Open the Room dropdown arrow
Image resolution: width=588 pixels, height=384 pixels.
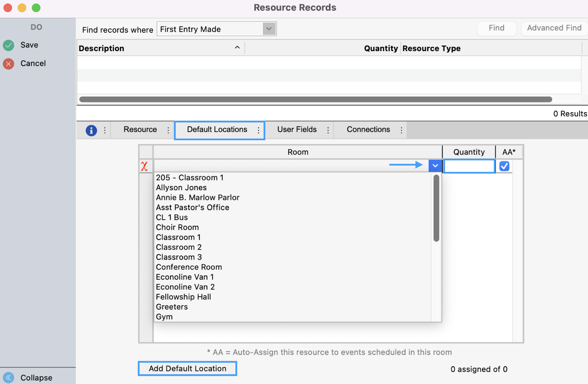click(x=435, y=166)
